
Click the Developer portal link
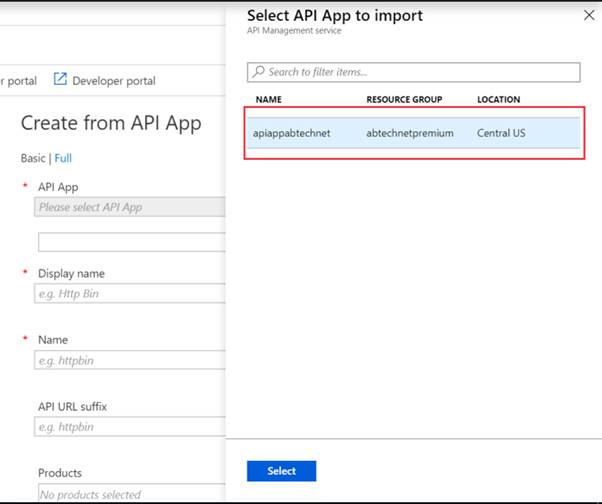click(x=114, y=81)
